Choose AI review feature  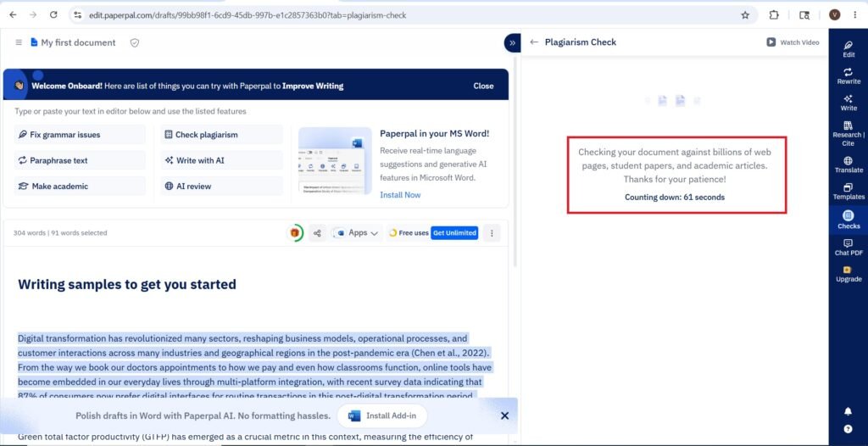pos(221,187)
